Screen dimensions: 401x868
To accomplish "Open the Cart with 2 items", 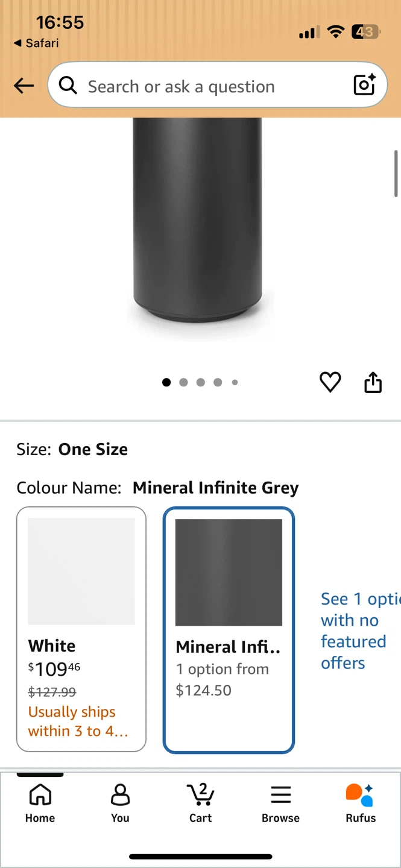I will [x=201, y=802].
